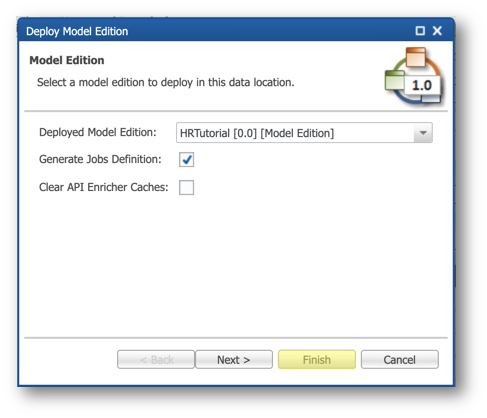Click the 1.0 version badge icon
This screenshot has height=418, width=487.
click(x=422, y=86)
